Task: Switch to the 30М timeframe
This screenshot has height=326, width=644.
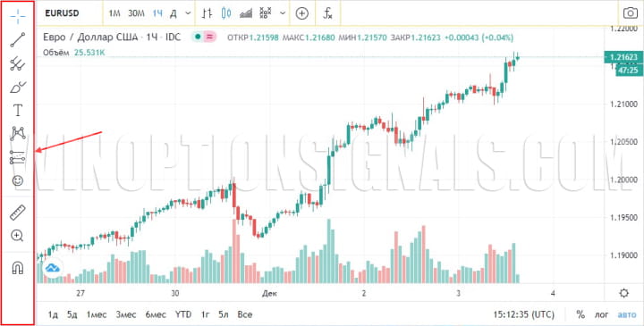Action: [x=136, y=13]
